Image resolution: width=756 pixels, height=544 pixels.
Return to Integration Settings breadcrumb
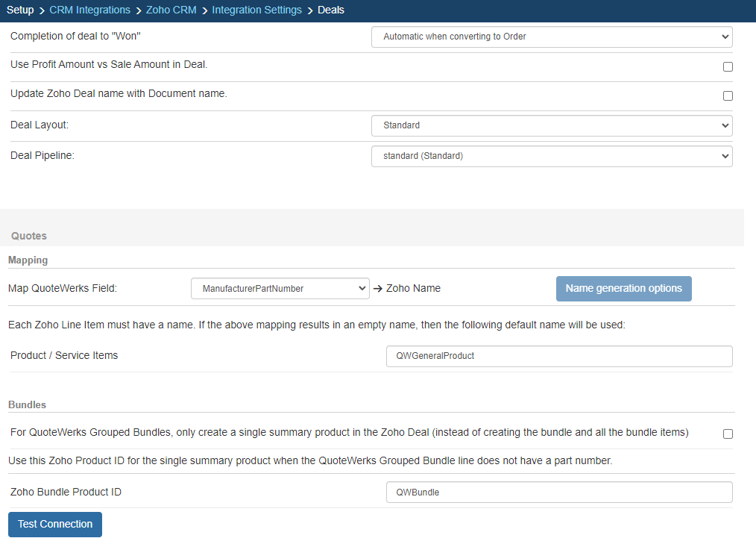tap(256, 10)
